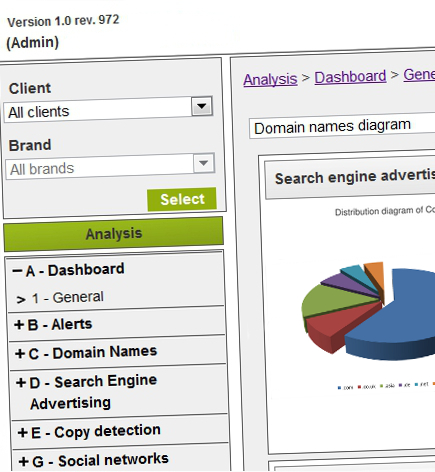Open the Analysis section tab
Viewport: 435px width, 472px height.
point(113,234)
